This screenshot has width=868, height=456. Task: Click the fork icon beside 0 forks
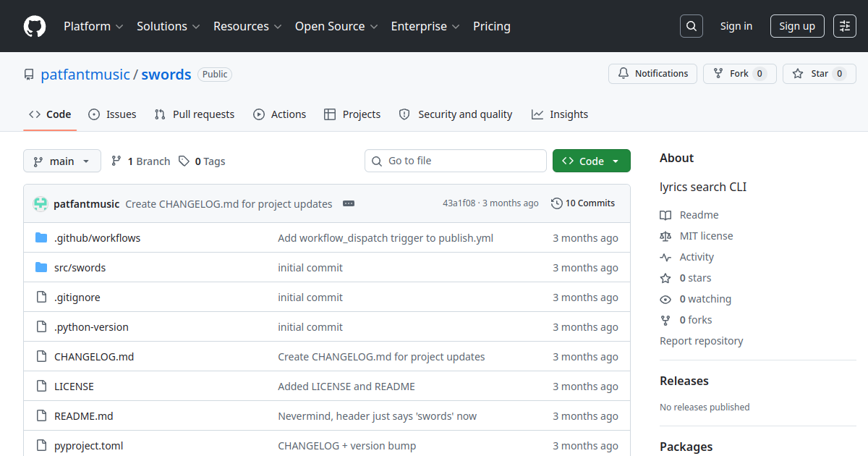click(665, 320)
